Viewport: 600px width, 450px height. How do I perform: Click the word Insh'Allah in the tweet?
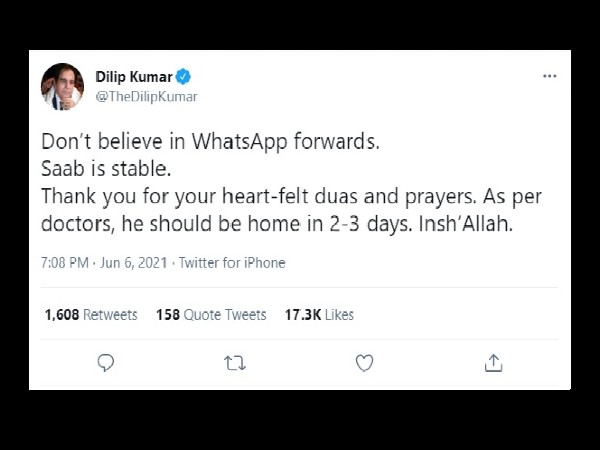(x=466, y=224)
